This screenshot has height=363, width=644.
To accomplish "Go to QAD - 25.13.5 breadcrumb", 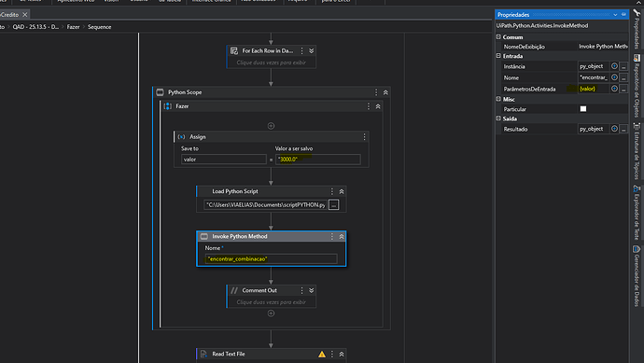I will click(x=35, y=27).
